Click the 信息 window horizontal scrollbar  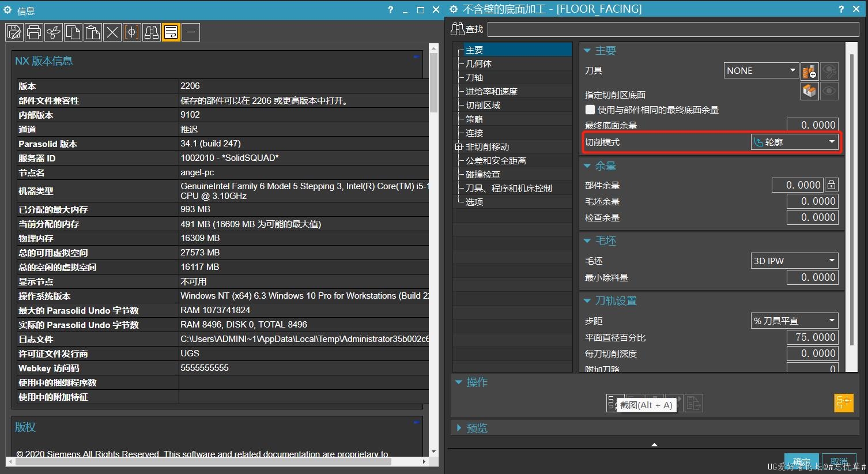[x=217, y=461]
